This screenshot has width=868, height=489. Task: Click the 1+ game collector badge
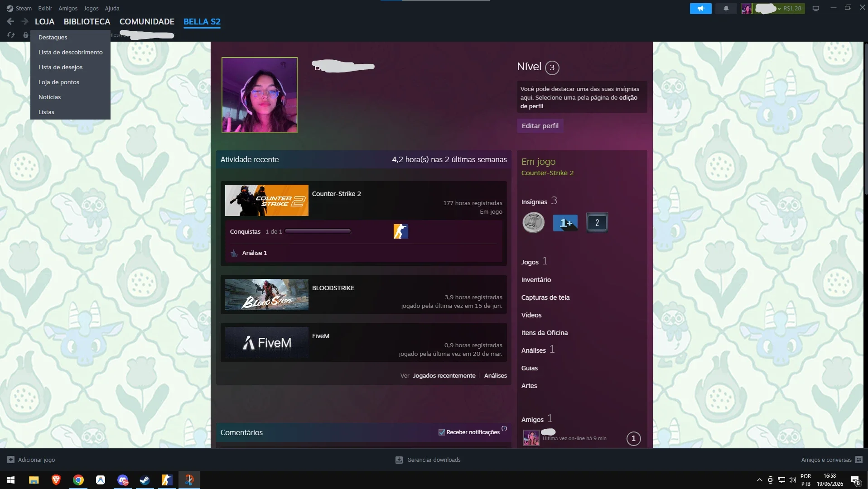[565, 223]
